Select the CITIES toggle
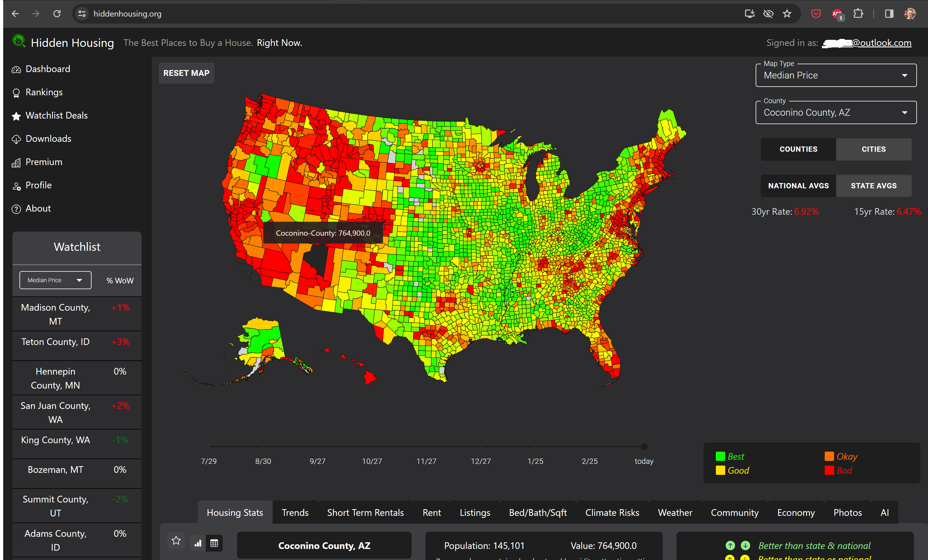 (874, 149)
